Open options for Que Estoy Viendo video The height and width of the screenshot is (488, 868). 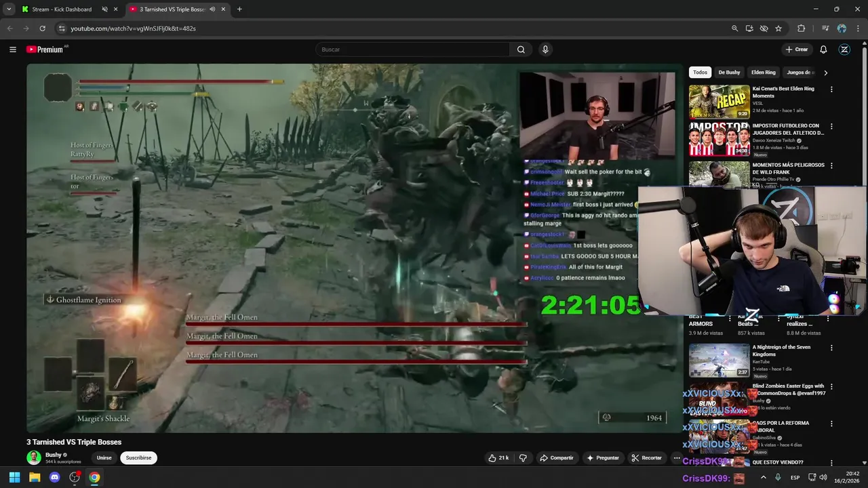tap(831, 463)
